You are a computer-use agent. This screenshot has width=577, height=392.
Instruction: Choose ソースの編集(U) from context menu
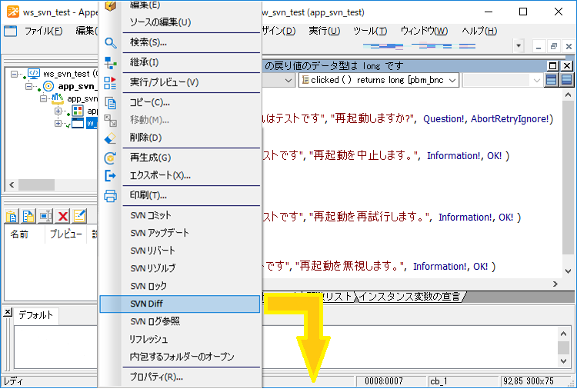160,22
